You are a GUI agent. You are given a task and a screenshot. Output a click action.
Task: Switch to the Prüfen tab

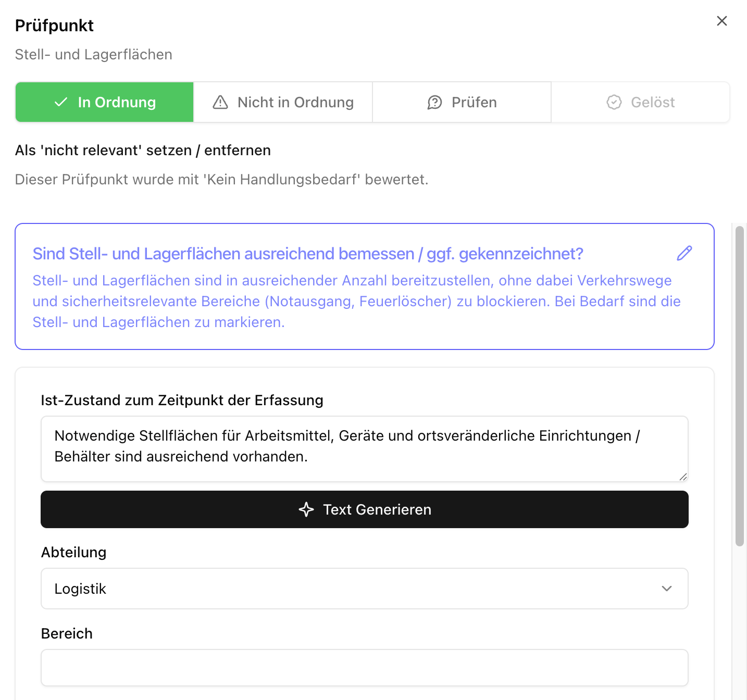pyautogui.click(x=462, y=102)
